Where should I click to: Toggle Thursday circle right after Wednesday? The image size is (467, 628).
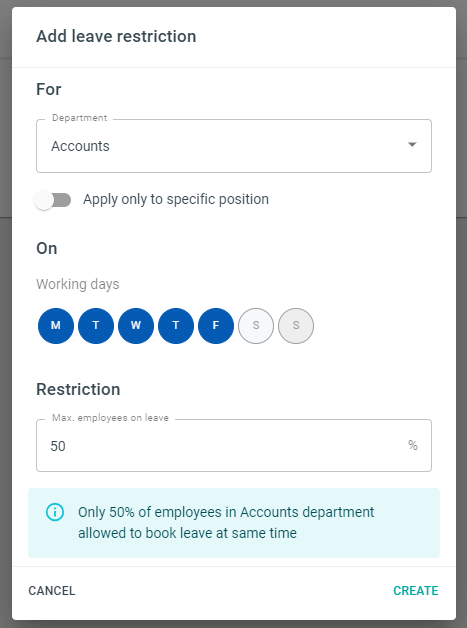[x=176, y=326]
